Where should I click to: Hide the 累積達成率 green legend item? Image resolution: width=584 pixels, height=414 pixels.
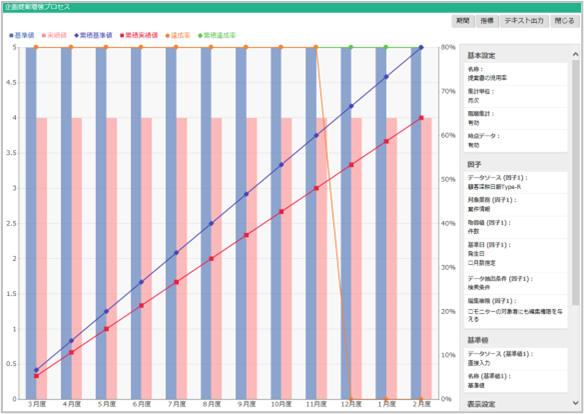coord(217,35)
